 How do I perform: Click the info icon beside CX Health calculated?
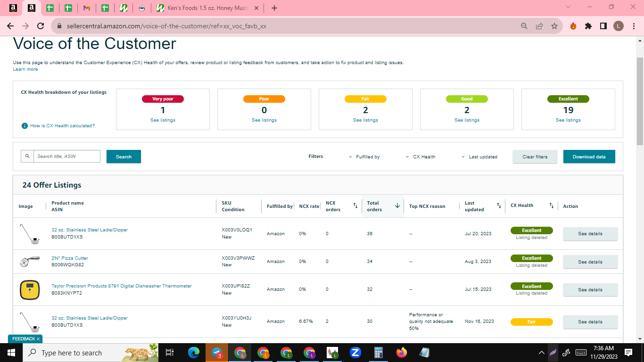pos(25,126)
